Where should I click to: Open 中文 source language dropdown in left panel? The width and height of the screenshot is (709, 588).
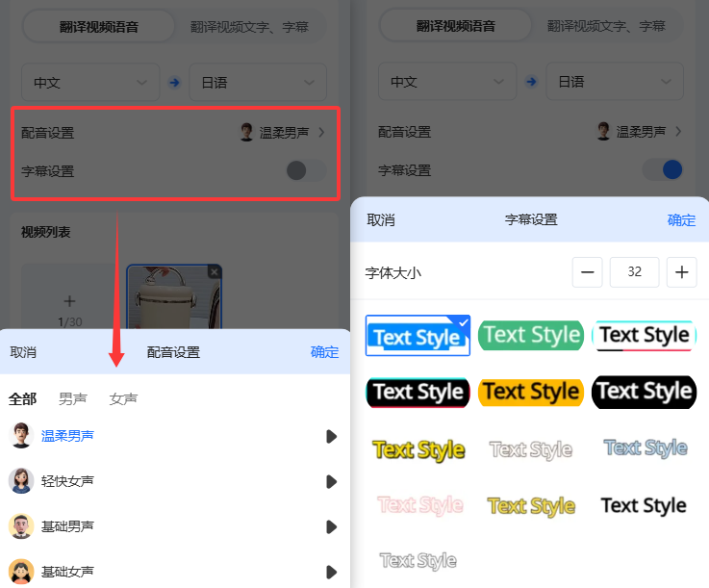90,83
